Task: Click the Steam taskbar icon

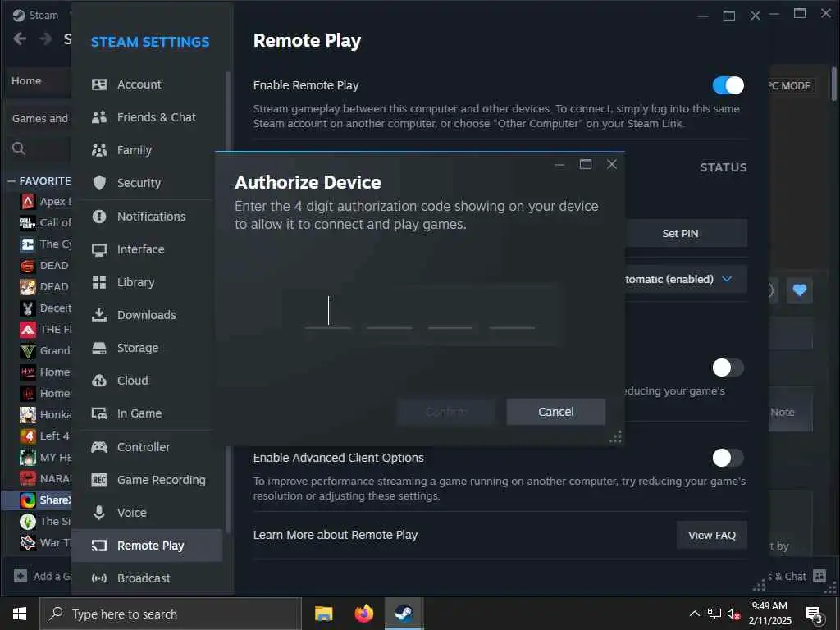Action: coord(404,614)
